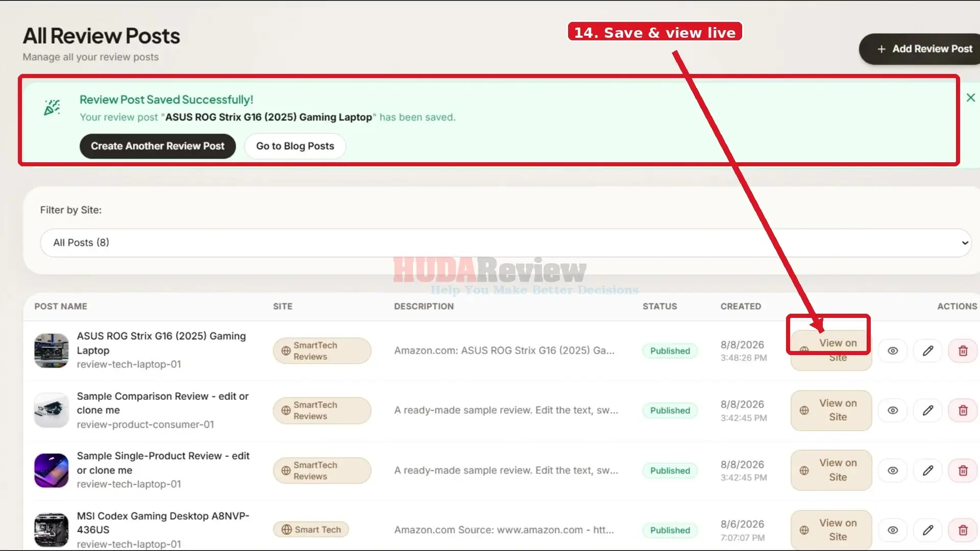Click the ACTIONS column header
The image size is (980, 551).
pos(957,306)
